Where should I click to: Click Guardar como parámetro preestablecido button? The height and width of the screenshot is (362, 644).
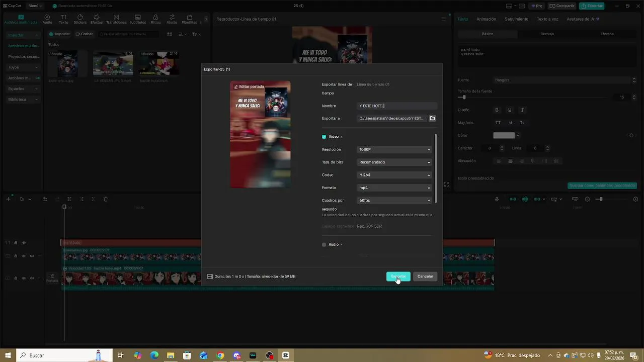(x=603, y=186)
